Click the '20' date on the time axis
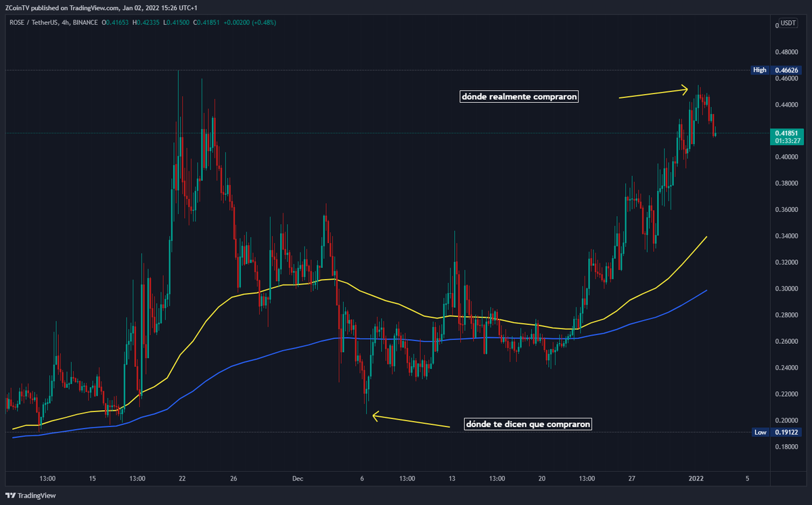 pyautogui.click(x=541, y=479)
